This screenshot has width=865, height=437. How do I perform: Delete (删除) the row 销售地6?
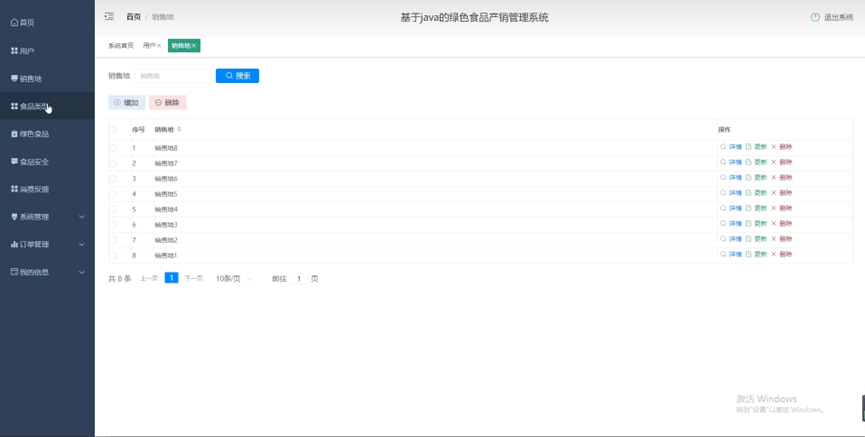coord(782,178)
